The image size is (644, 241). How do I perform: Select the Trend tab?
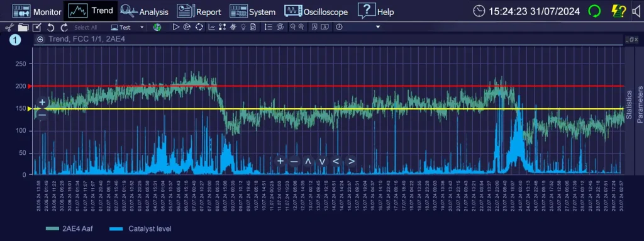[91, 11]
